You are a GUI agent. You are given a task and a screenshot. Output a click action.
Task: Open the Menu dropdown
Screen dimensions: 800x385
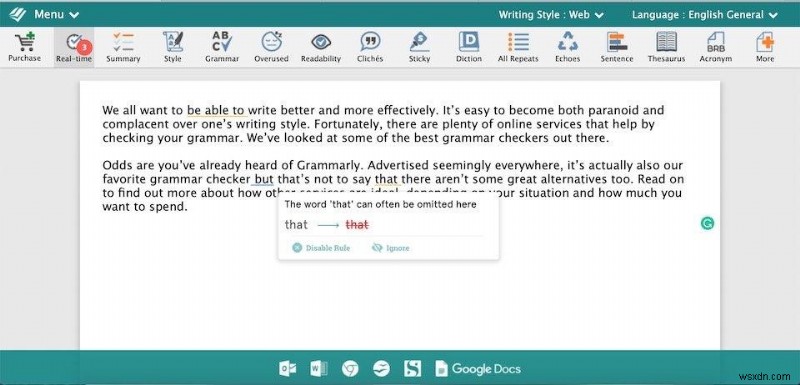pos(57,14)
